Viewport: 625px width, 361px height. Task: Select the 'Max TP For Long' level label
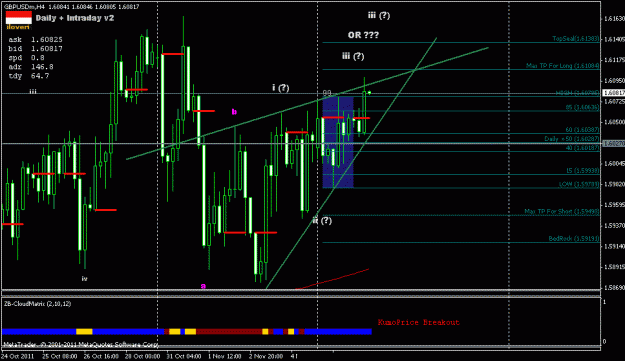tap(563, 65)
